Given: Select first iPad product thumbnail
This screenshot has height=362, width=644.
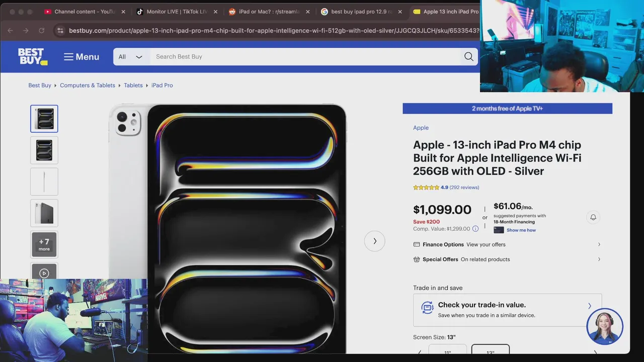Looking at the screenshot, I should [x=44, y=119].
